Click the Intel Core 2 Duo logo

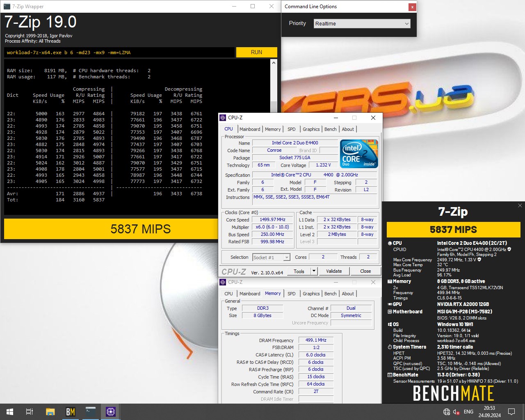point(359,154)
